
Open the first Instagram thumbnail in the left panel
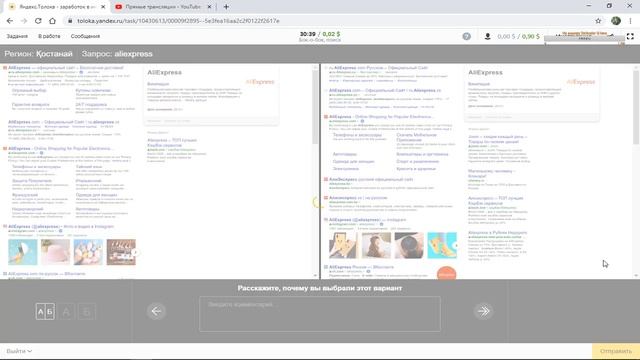(x=23, y=252)
